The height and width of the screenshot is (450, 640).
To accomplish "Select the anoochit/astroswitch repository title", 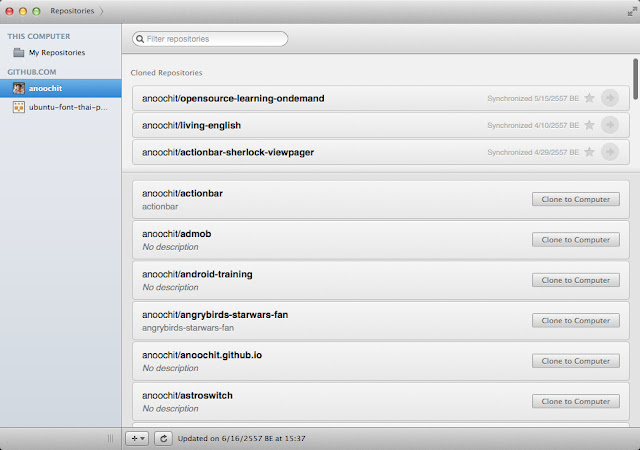I will pyautogui.click(x=187, y=395).
